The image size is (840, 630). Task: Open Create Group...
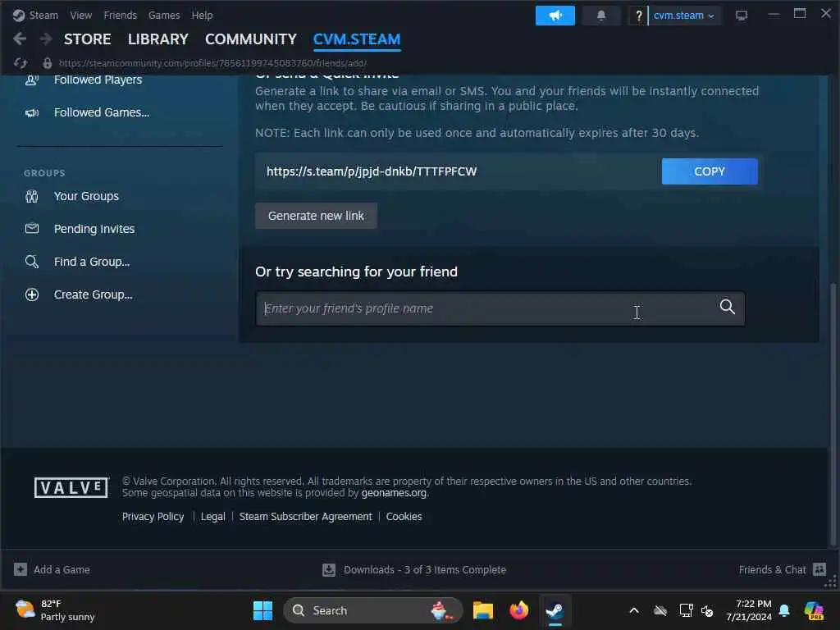point(94,294)
